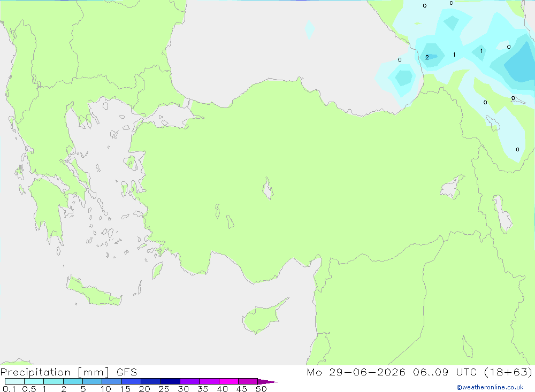Pick the 35–40 mm purple legend swatch

(x=209, y=381)
